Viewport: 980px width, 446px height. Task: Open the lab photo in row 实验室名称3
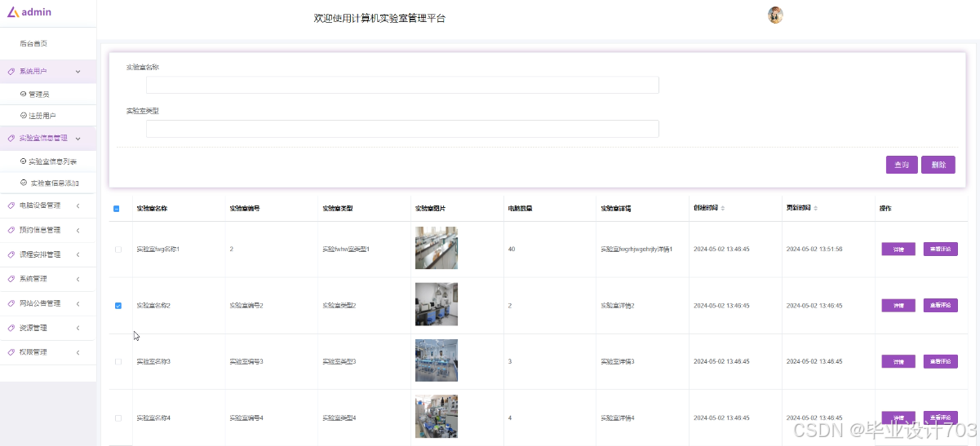pyautogui.click(x=437, y=360)
